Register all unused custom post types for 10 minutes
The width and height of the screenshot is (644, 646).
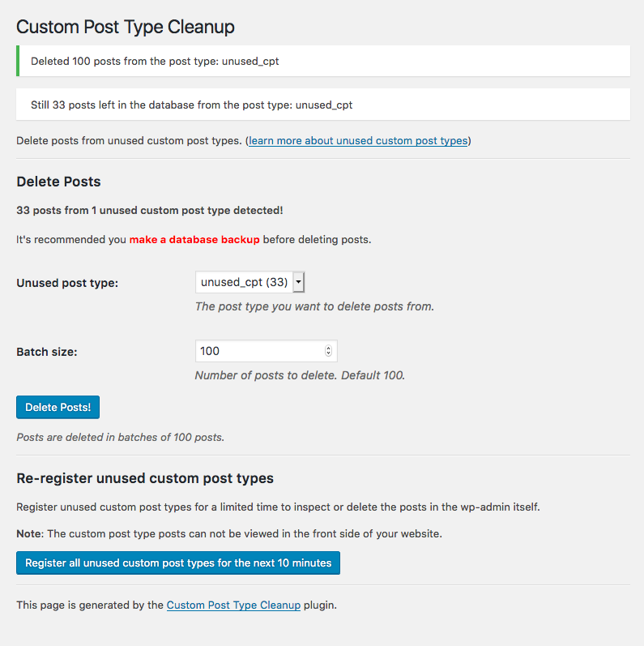(178, 563)
